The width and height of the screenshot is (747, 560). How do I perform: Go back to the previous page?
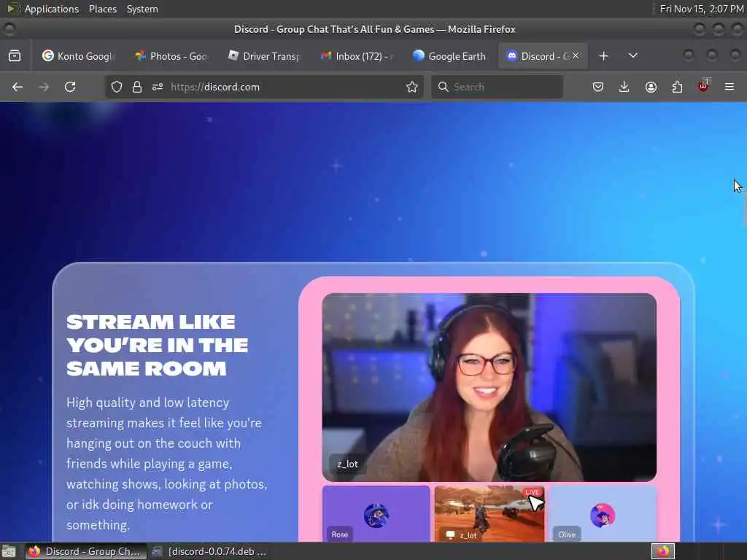[x=18, y=87]
